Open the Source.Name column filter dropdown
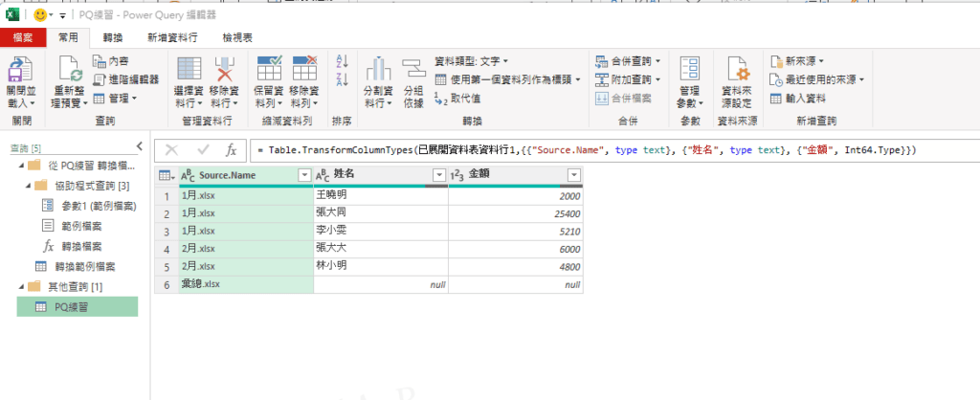 (x=304, y=175)
